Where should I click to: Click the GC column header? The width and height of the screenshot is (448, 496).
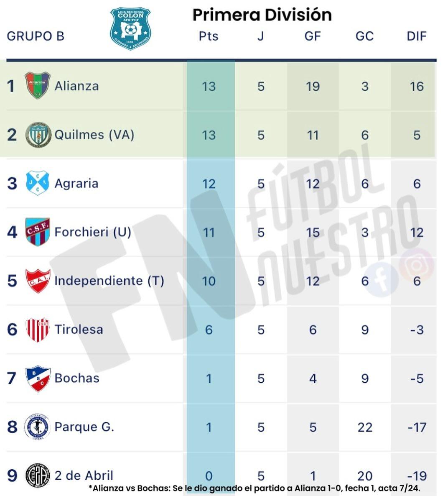pyautogui.click(x=364, y=36)
